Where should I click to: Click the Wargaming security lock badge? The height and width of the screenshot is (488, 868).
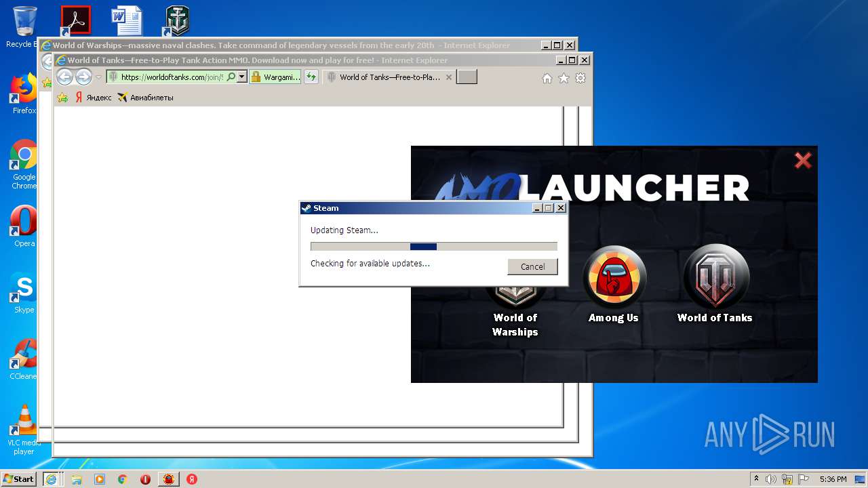[x=276, y=77]
